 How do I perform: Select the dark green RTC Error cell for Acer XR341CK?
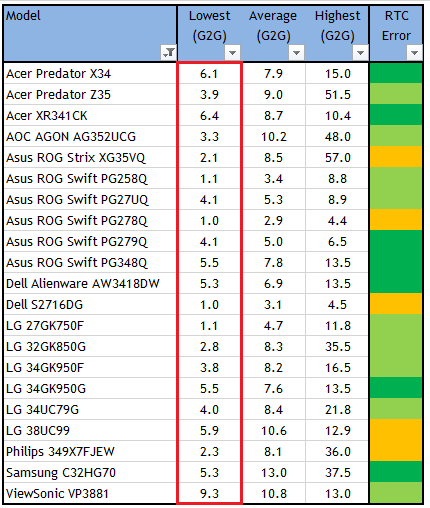(x=396, y=115)
